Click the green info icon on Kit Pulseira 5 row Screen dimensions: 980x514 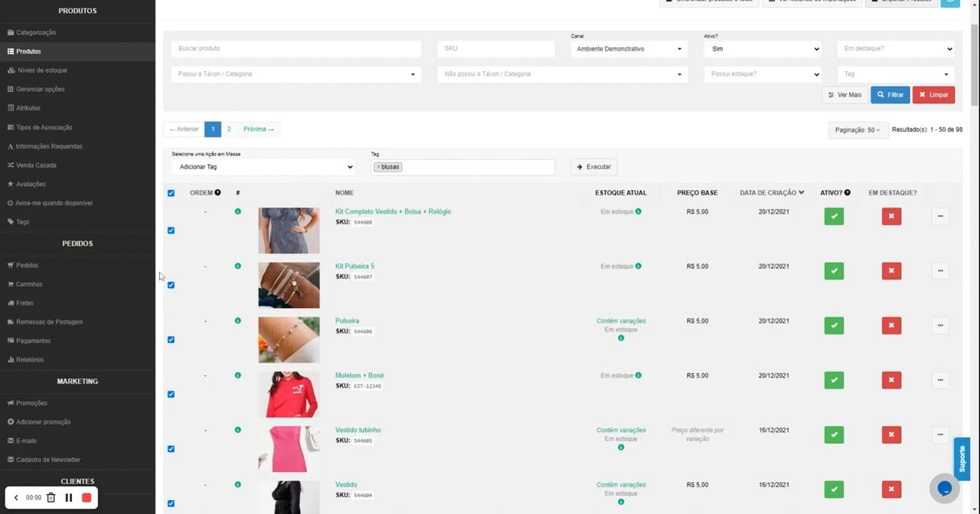238,266
